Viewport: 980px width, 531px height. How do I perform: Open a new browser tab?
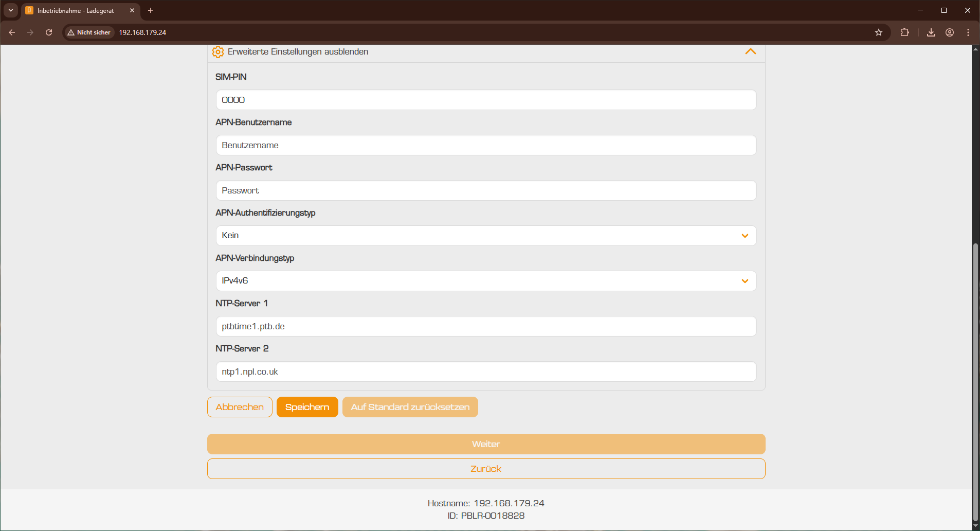coord(151,10)
